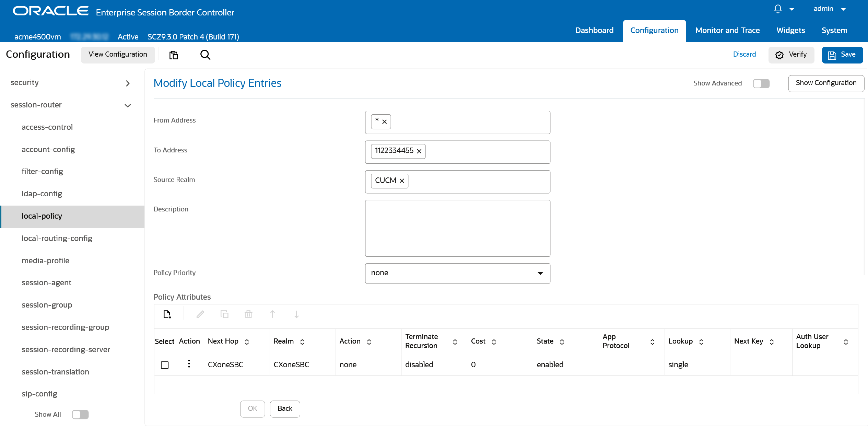868x428 pixels.
Task: Open the admin user menu
Action: click(830, 9)
